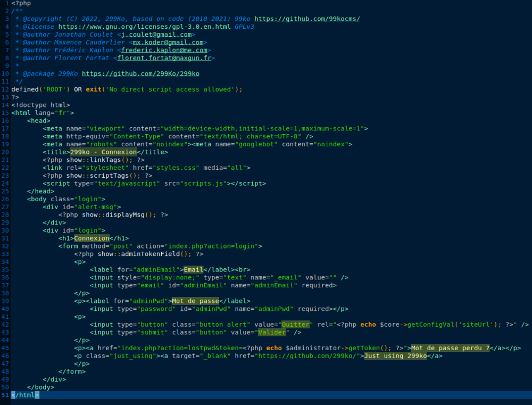This screenshot has width=532, height=405.
Task: Click the 'displayMsg' method call
Action: tap(125, 215)
